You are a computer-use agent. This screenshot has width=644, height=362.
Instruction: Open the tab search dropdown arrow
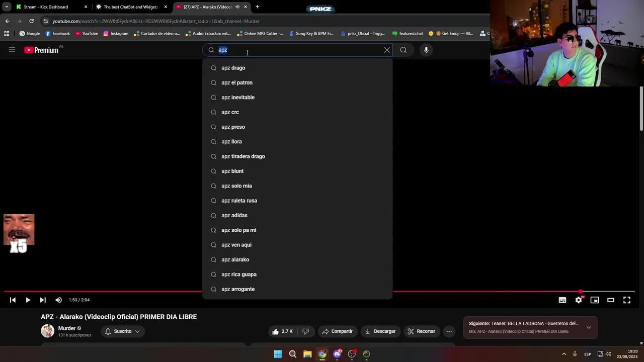(x=6, y=7)
